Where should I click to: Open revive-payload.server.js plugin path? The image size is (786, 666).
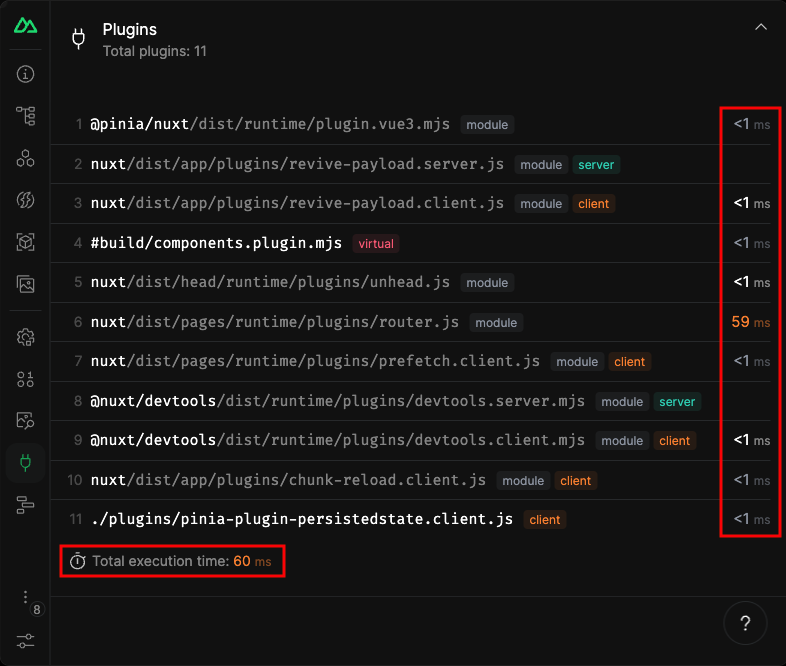click(297, 164)
